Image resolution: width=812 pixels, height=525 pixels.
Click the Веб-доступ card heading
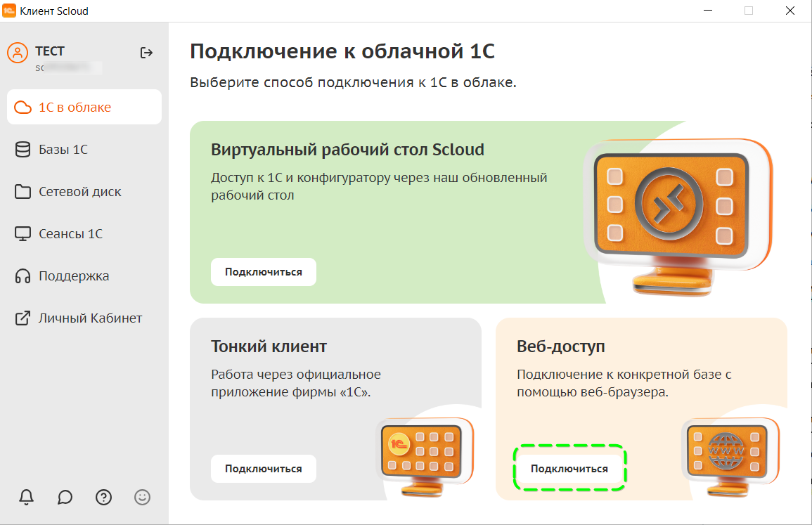coord(561,346)
